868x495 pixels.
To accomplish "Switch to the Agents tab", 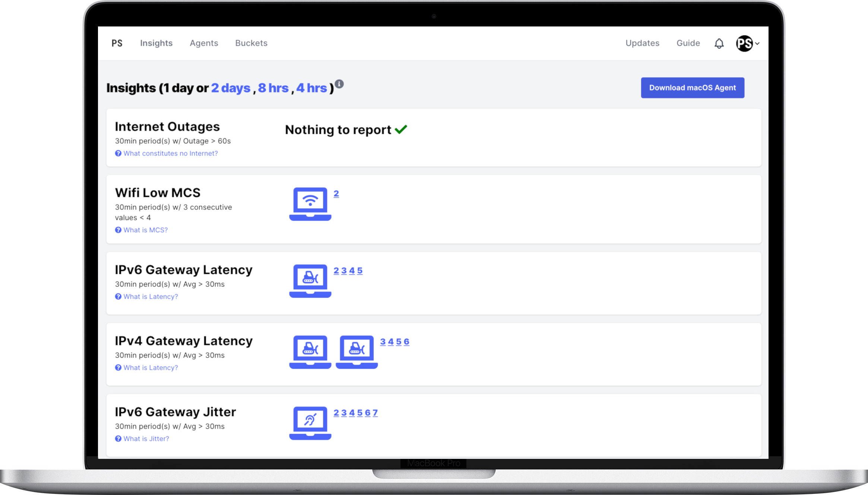I will pos(204,43).
